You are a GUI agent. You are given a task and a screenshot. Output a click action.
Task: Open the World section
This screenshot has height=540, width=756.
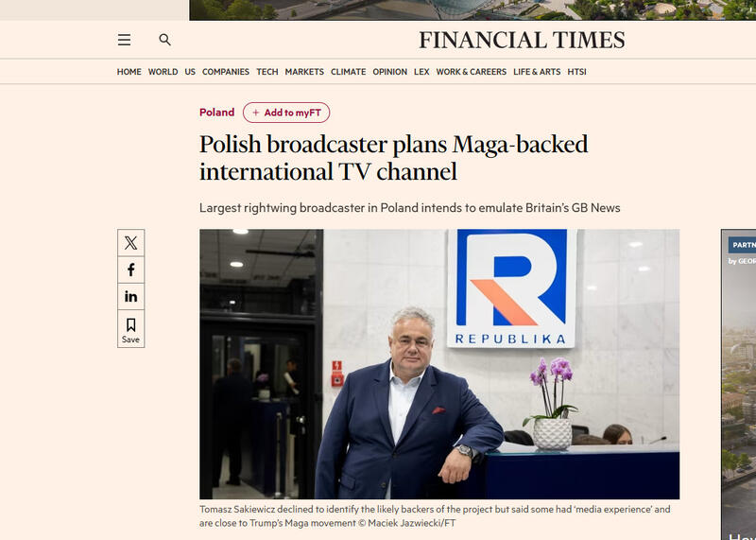pos(163,72)
